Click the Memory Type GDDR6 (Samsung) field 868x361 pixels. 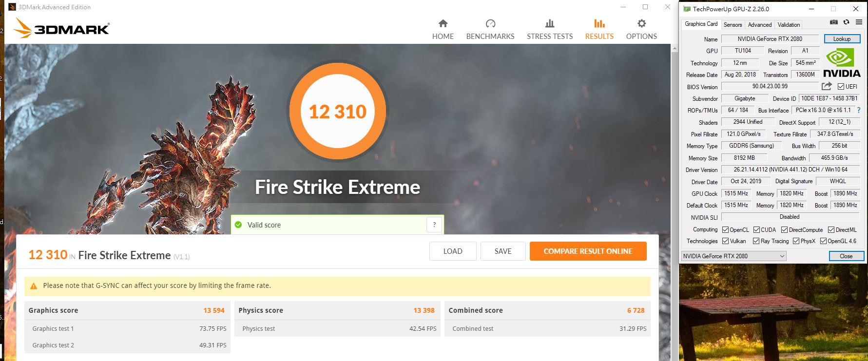click(751, 146)
